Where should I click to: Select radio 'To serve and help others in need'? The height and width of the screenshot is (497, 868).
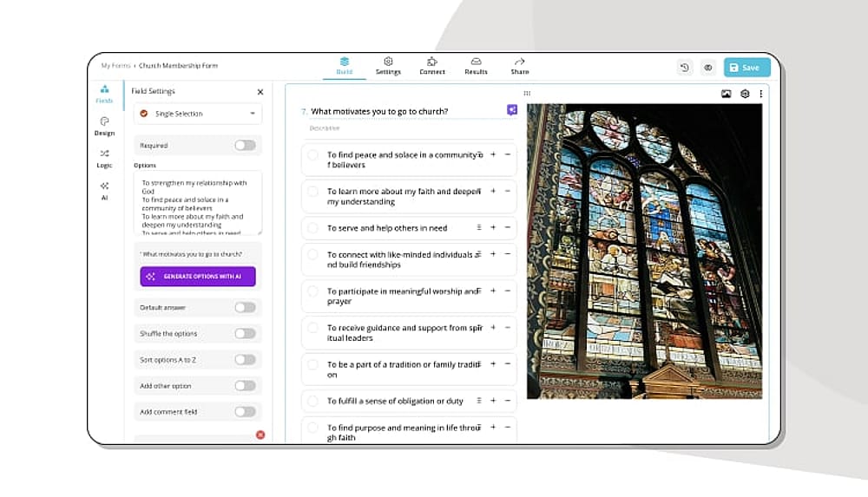pos(312,227)
